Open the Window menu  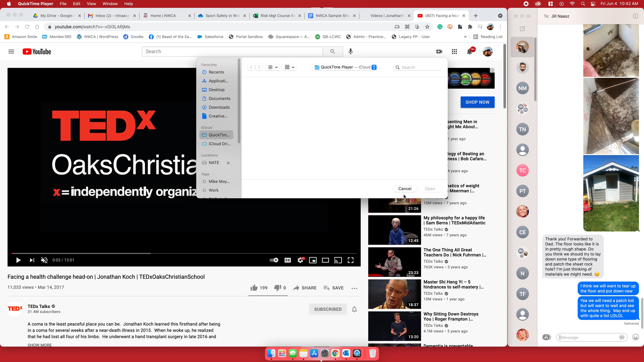pos(110,4)
